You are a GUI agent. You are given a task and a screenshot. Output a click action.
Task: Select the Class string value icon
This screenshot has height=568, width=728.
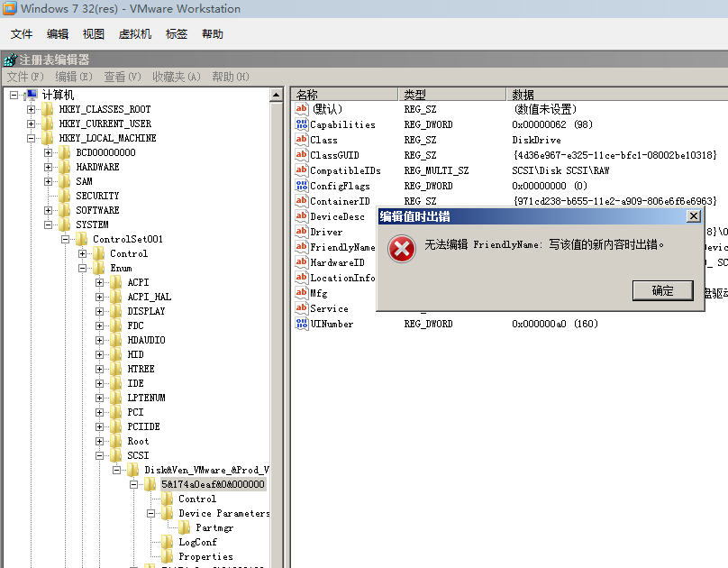point(301,140)
